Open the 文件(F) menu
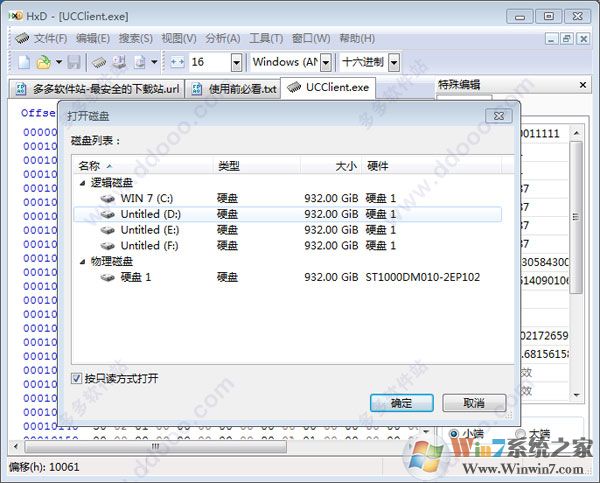Image resolution: width=600 pixels, height=483 pixels. pos(50,39)
